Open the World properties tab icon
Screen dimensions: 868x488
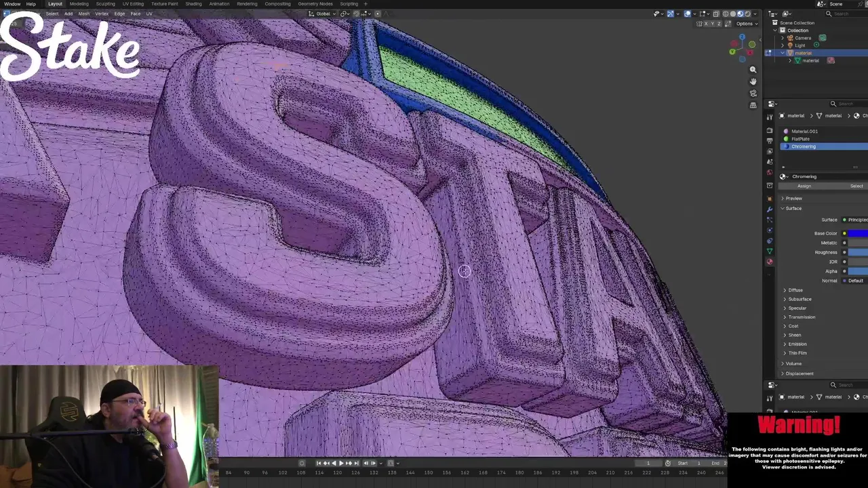tap(769, 172)
